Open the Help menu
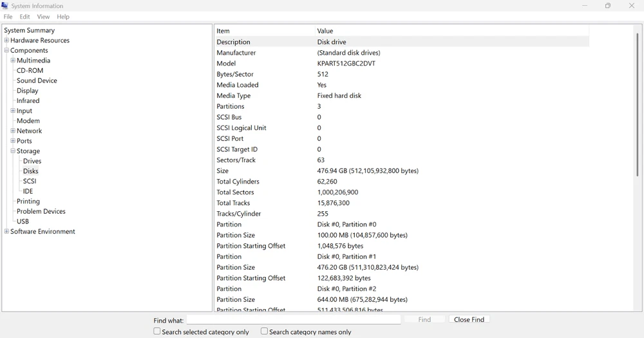This screenshot has height=338, width=644. point(63,17)
